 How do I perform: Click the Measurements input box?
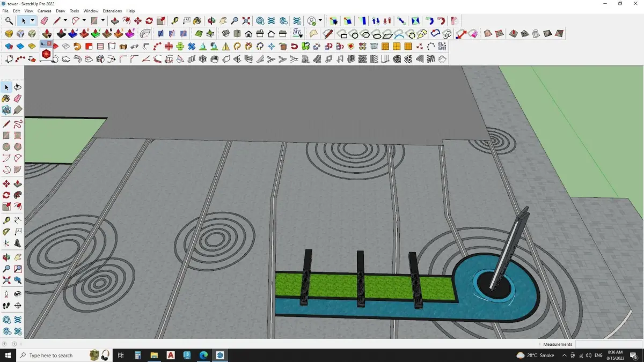click(x=608, y=344)
